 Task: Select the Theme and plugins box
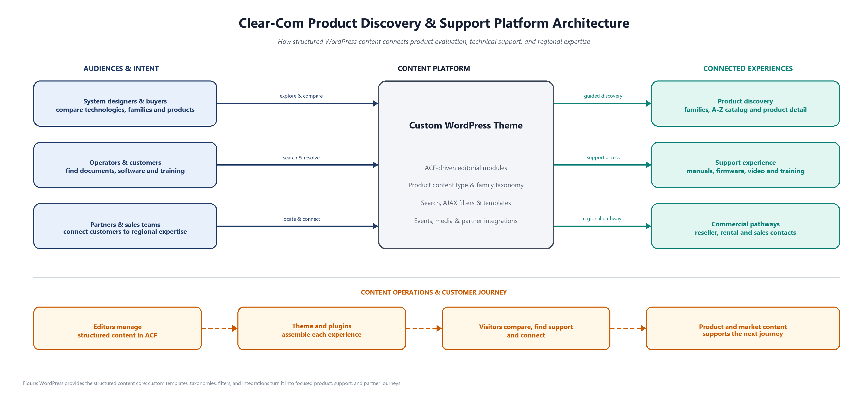321,329
